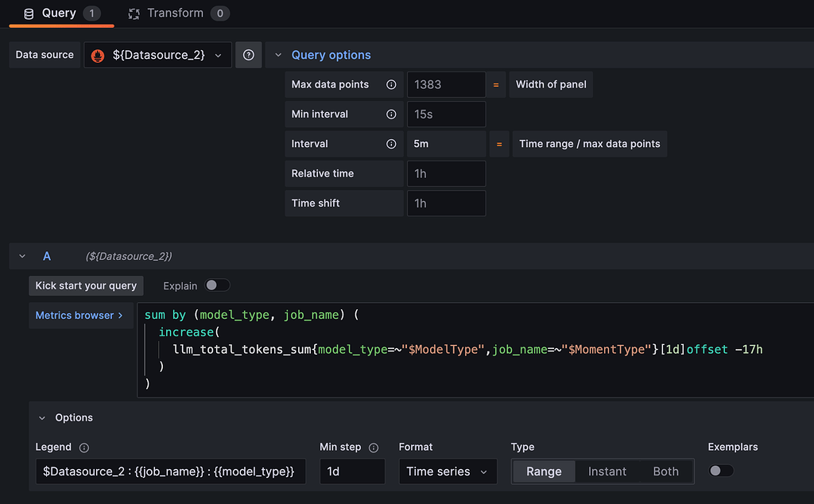The height and width of the screenshot is (504, 814).
Task: Click the Min step info icon
Action: pyautogui.click(x=374, y=448)
